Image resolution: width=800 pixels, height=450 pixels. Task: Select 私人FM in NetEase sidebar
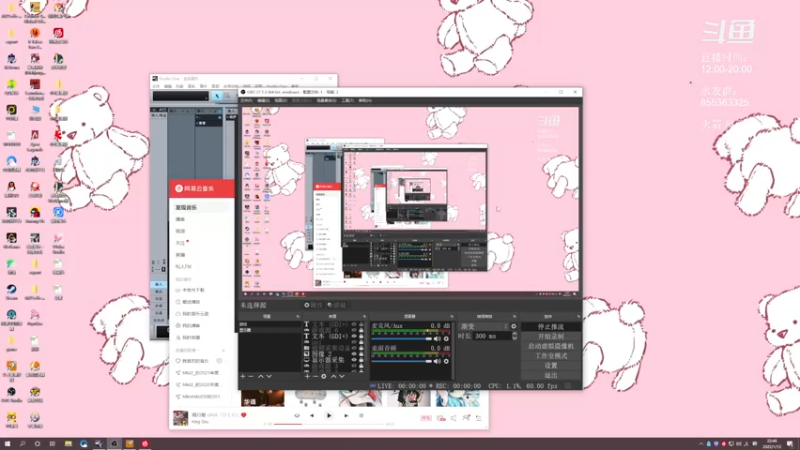(x=184, y=267)
